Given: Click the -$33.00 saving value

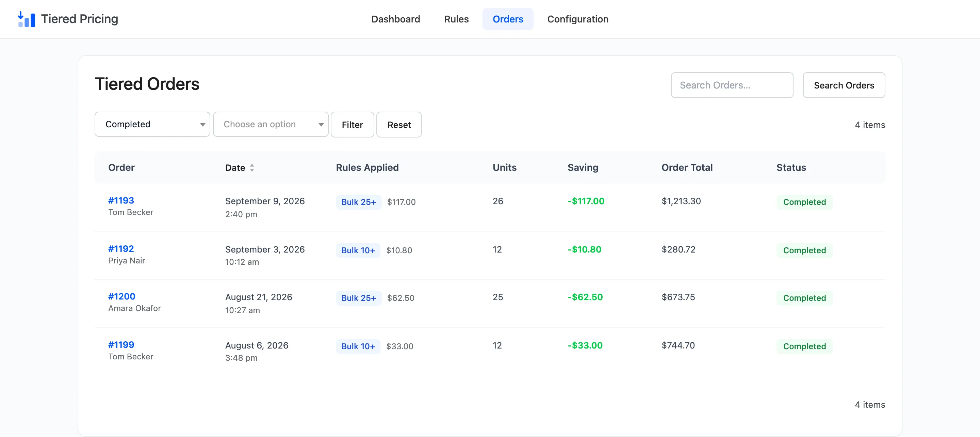Looking at the screenshot, I should point(585,345).
